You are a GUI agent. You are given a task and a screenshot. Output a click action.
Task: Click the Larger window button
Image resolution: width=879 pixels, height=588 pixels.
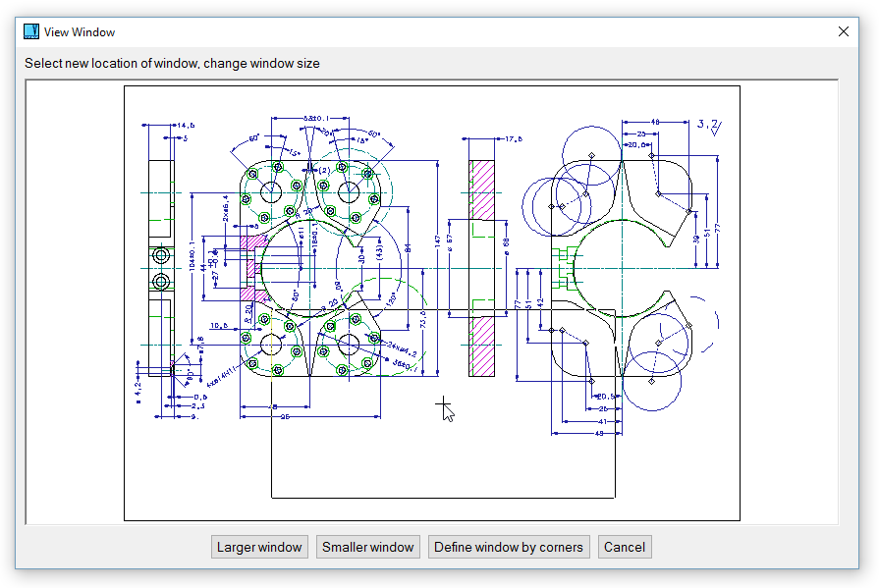click(x=259, y=547)
